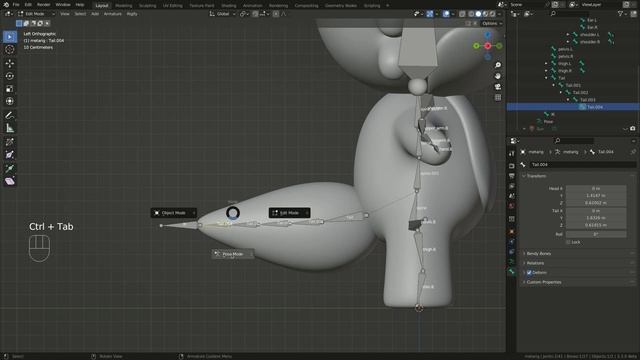The width and height of the screenshot is (640, 360).
Task: Open the Render properties tab
Action: pyautogui.click(x=512, y=166)
